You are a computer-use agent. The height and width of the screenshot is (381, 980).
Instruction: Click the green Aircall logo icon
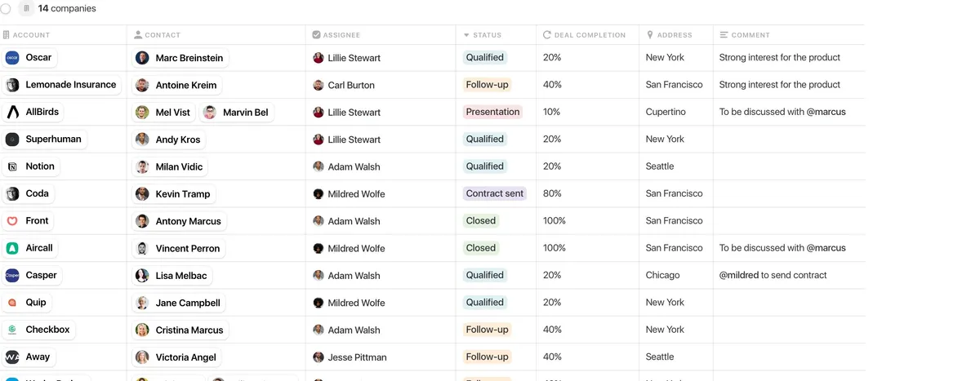click(12, 248)
